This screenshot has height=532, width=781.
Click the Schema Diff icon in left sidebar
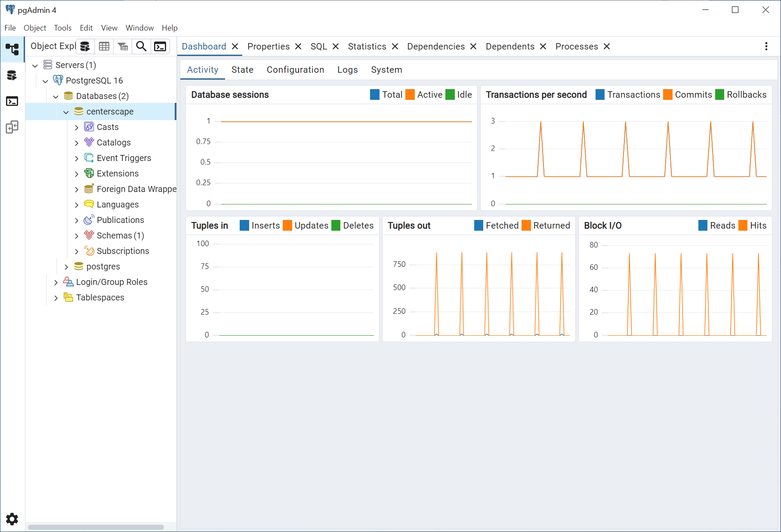12,127
